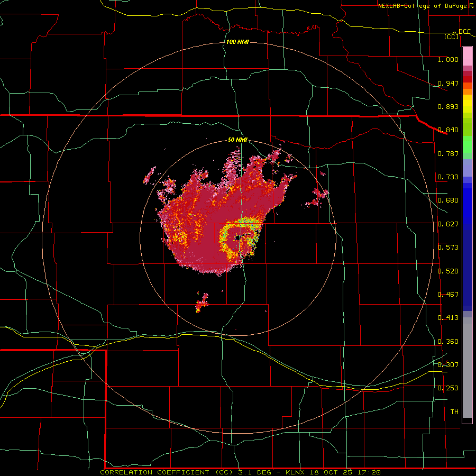Click the 0.787 scale value
Image resolution: width=476 pixels, height=476 pixels.
pos(448,153)
